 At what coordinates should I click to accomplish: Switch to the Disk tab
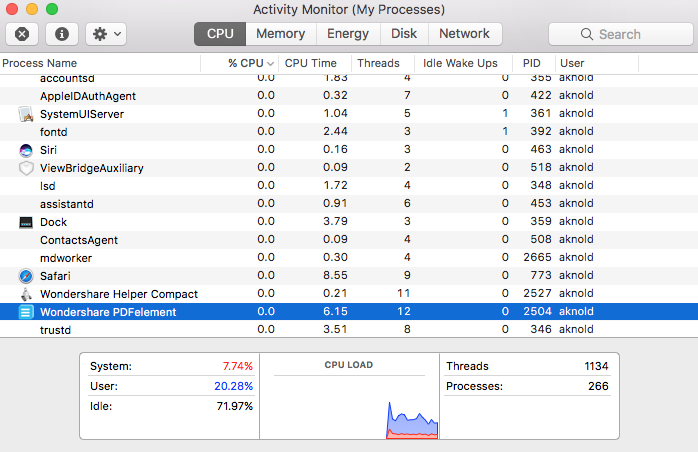tap(404, 34)
